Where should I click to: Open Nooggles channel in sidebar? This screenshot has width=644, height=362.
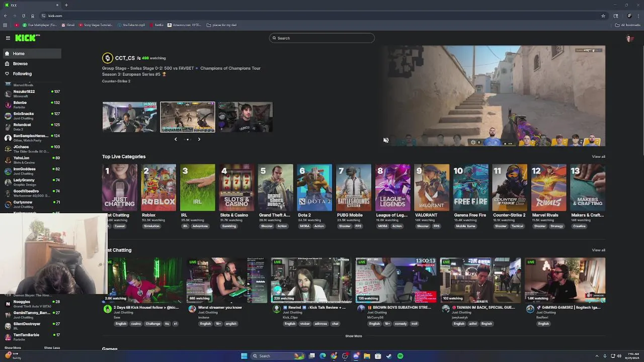pos(31,304)
